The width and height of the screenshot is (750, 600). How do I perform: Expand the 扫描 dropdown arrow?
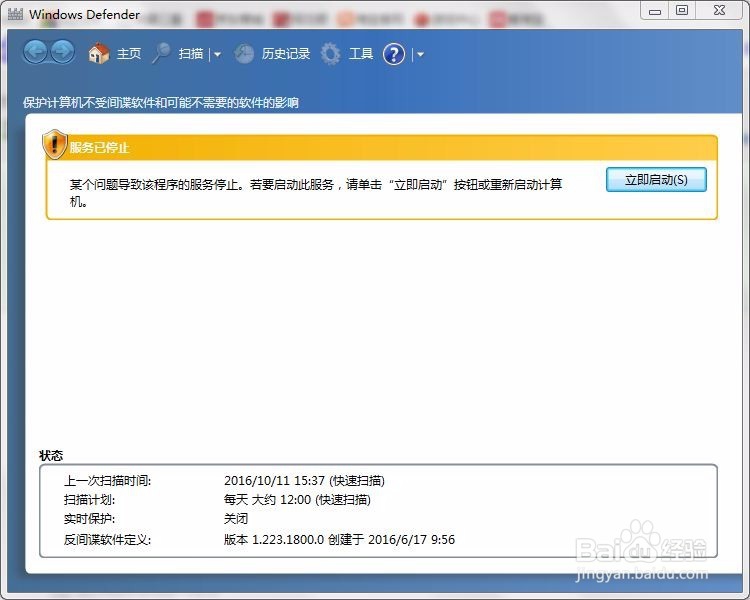(x=217, y=55)
